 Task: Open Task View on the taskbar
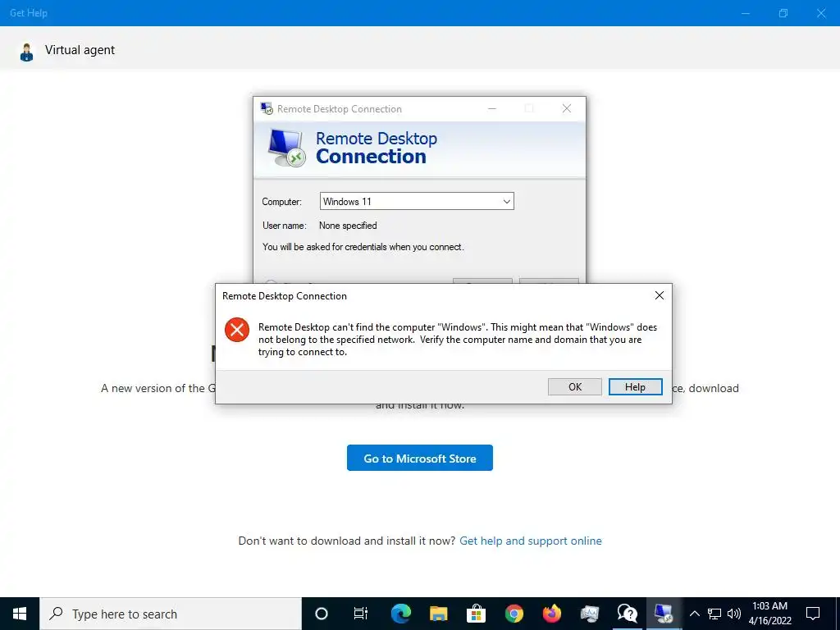click(x=361, y=614)
